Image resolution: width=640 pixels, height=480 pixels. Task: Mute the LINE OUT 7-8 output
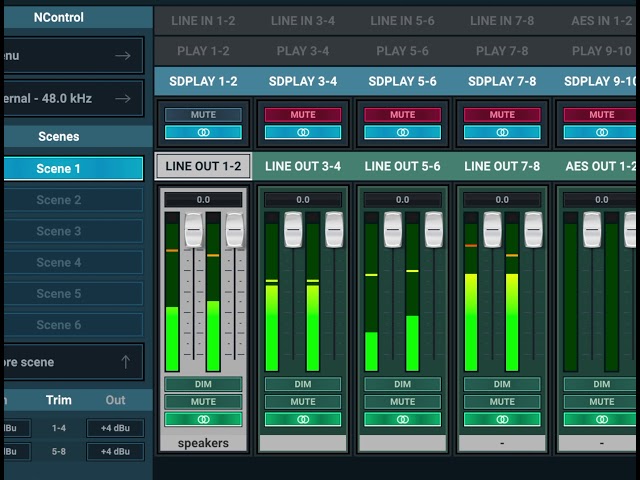pos(502,402)
